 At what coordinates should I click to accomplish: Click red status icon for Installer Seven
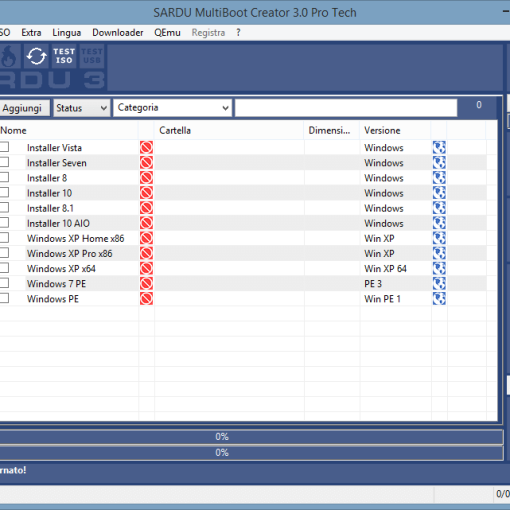tap(146, 163)
